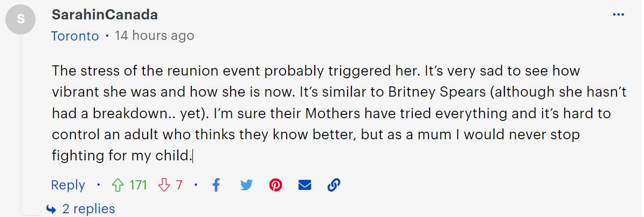
Task: Expand the 2 replies thread
Action: (88, 209)
